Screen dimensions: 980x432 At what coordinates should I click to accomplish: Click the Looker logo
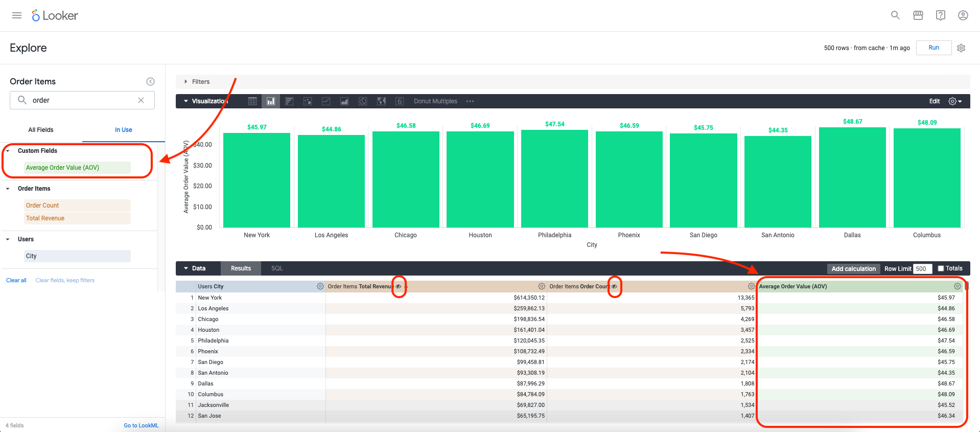coord(55,16)
